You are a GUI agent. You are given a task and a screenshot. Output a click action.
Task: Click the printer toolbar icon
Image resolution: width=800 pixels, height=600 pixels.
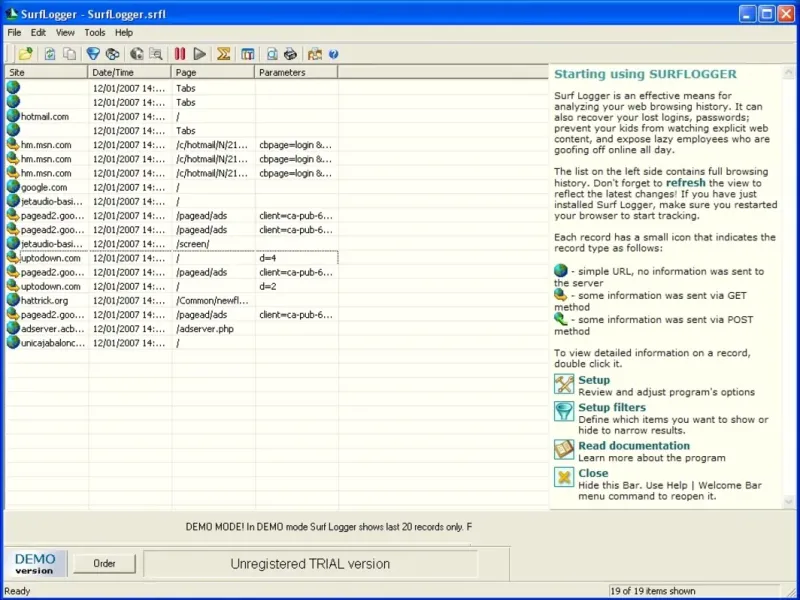tap(290, 54)
